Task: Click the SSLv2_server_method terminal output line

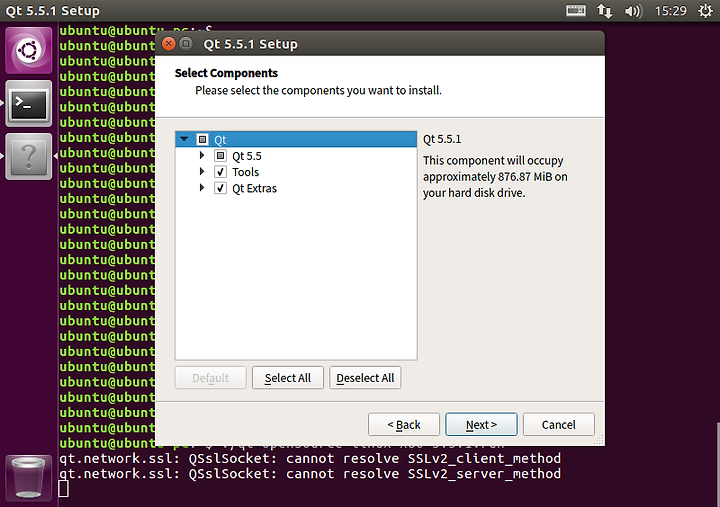Action: (x=310, y=473)
